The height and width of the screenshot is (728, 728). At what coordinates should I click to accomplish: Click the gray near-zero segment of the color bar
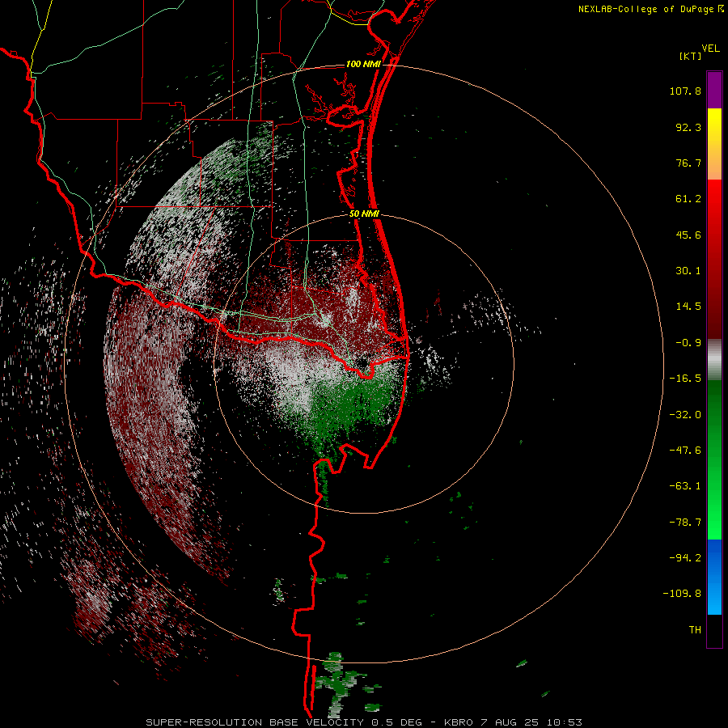714,360
